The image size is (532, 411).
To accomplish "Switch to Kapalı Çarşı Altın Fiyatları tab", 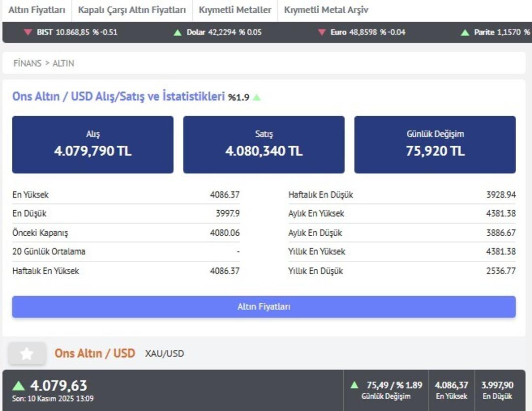I will 132,10.
